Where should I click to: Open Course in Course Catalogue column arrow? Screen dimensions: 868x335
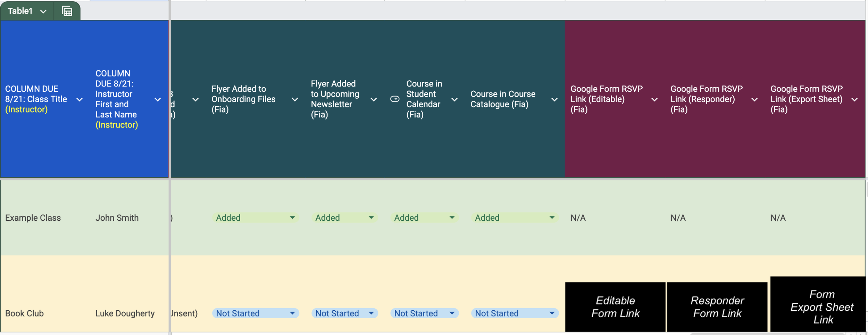pyautogui.click(x=554, y=99)
